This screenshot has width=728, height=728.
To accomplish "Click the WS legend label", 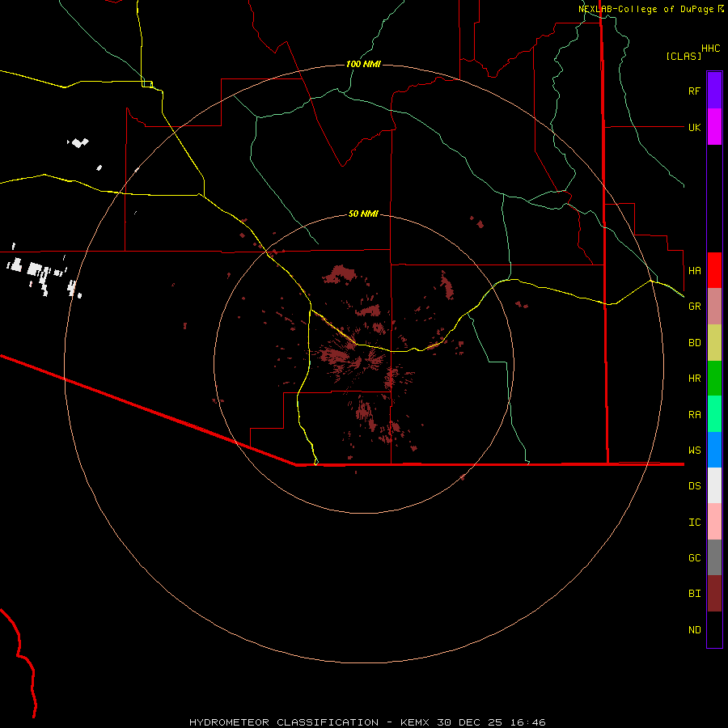I will coord(694,451).
